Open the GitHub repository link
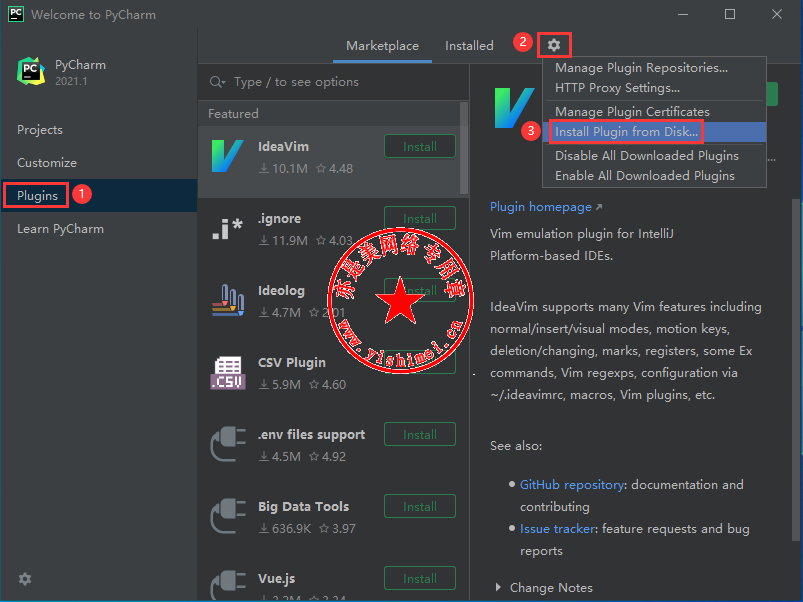This screenshot has width=803, height=602. tap(572, 485)
